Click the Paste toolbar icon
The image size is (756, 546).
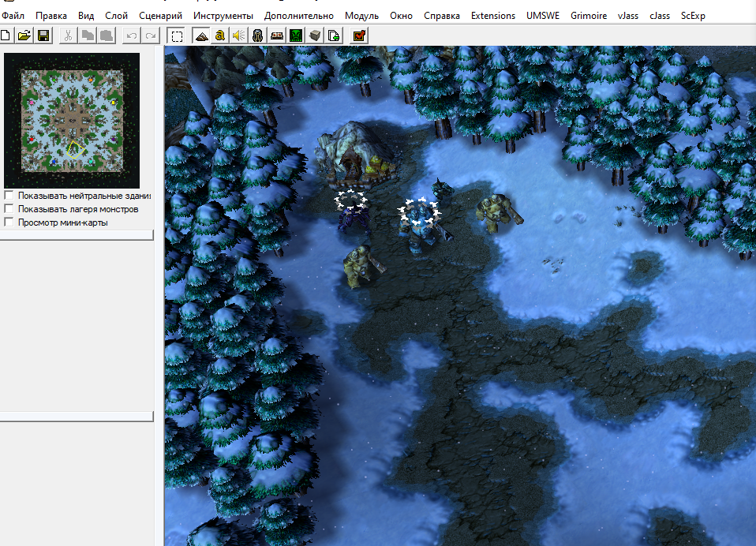(107, 36)
